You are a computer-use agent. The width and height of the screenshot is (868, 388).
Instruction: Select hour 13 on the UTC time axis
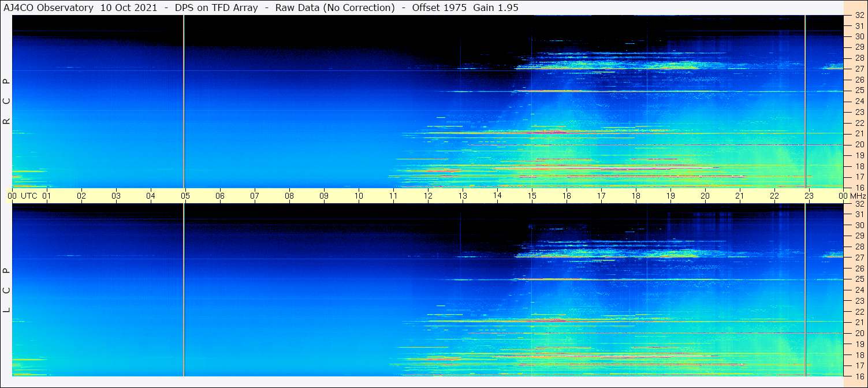tap(463, 196)
